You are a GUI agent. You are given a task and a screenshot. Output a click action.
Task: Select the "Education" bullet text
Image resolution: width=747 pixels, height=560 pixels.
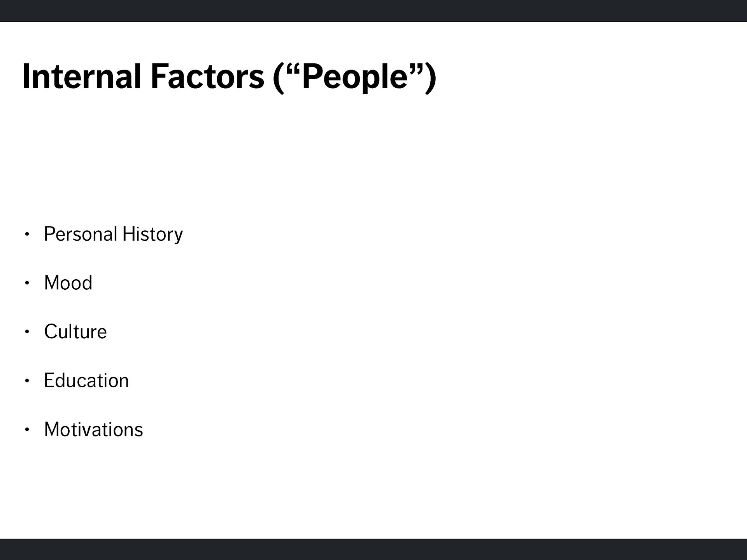[x=86, y=380]
